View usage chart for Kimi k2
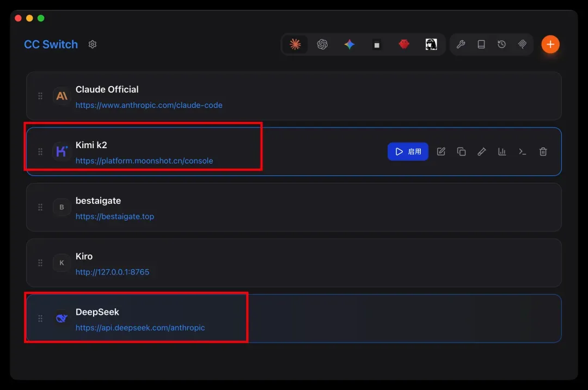588x390 pixels. [502, 151]
